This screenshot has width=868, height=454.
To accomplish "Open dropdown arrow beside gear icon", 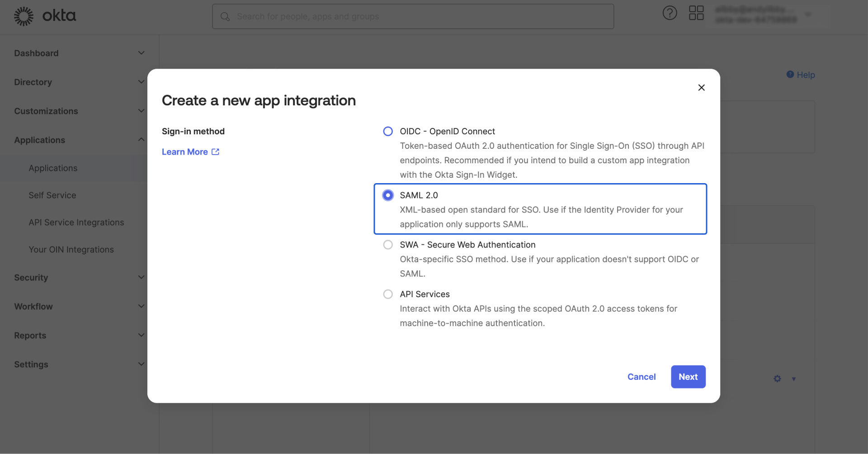I will coord(793,379).
